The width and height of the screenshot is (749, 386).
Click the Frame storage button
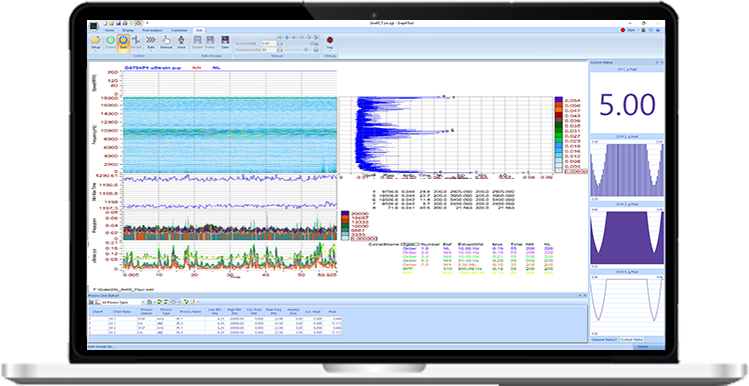pyautogui.click(x=210, y=43)
